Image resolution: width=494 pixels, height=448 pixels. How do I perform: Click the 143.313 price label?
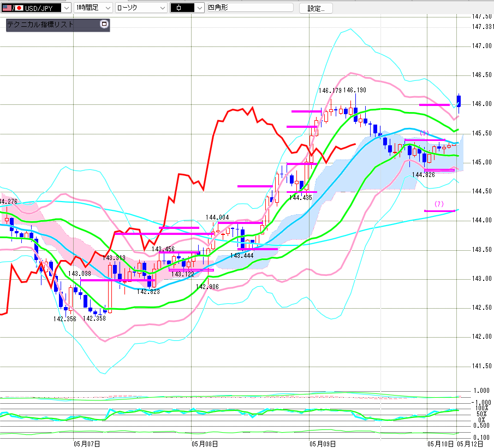point(114,258)
